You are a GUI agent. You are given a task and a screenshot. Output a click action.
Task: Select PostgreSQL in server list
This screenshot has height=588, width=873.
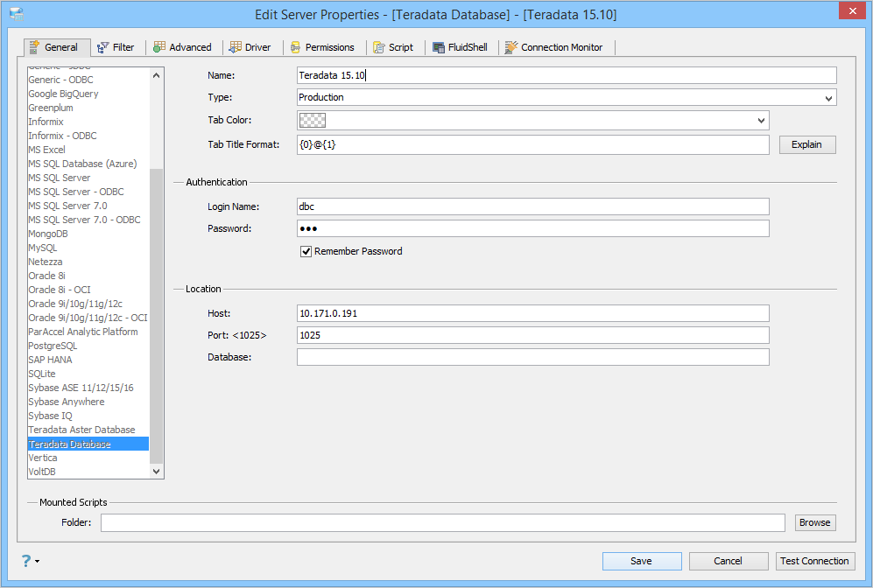[x=88, y=346]
